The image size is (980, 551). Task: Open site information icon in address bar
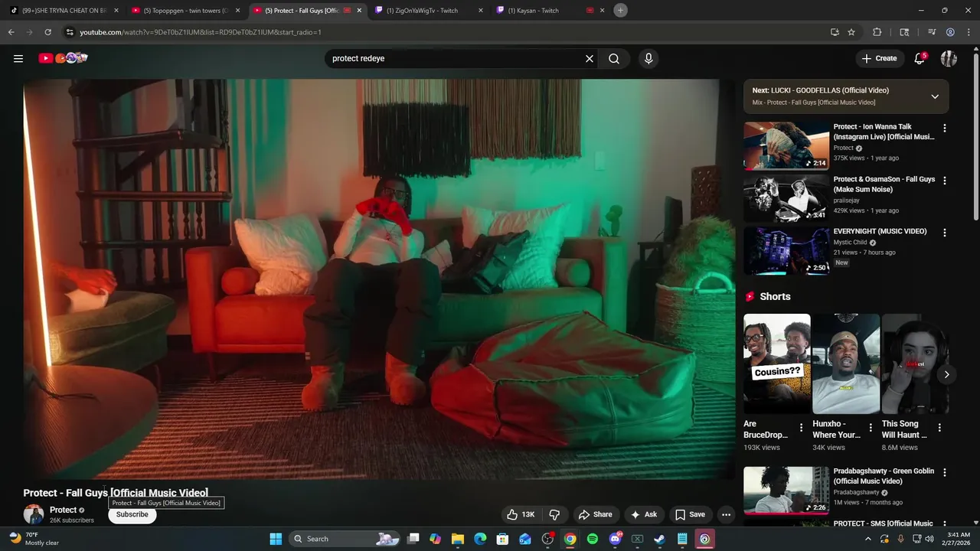70,32
